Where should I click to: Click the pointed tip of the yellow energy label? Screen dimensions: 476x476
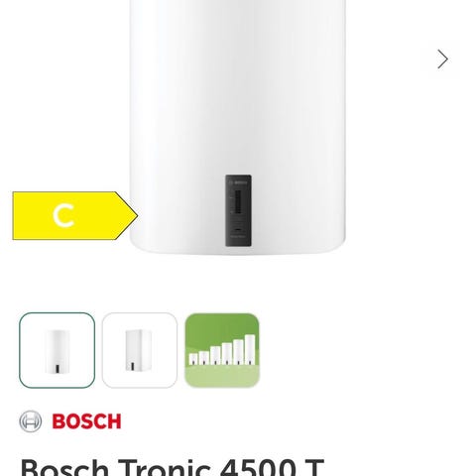coord(132,216)
